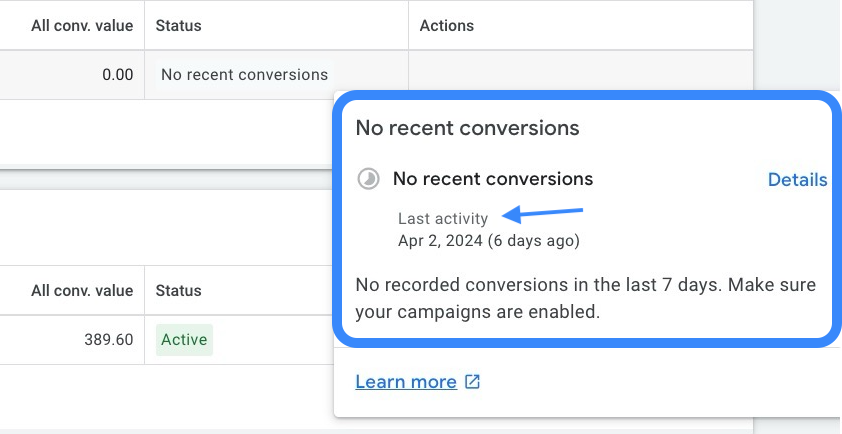Click the empty Actions cell beside No recent conversions
Viewport: 842px width, 434px height.
[580, 75]
